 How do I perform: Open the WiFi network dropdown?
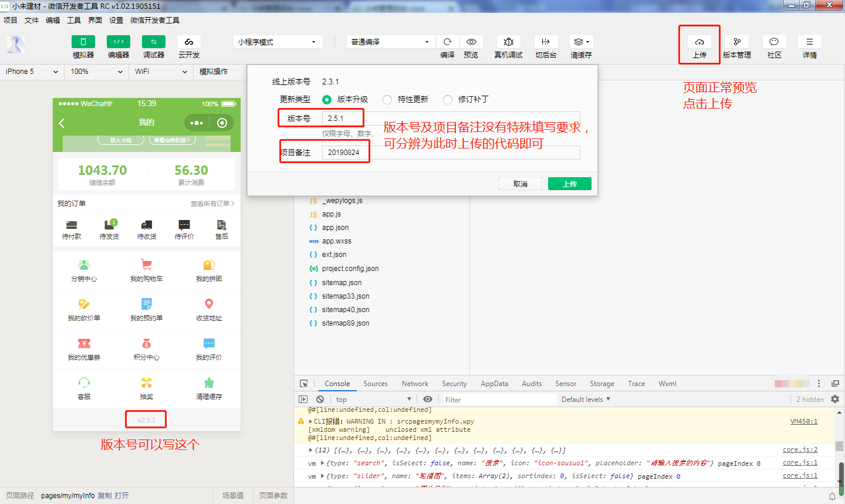pyautogui.click(x=161, y=72)
